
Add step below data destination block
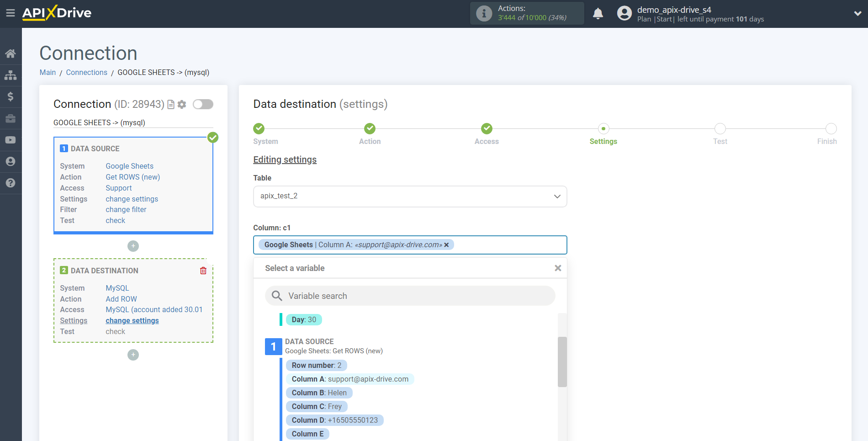(133, 355)
